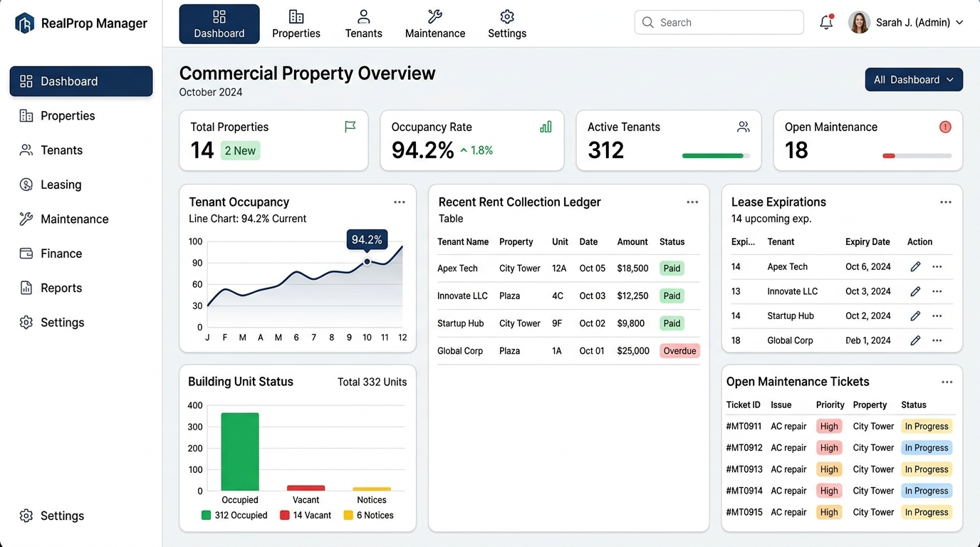Open the Settings top tab
The width and height of the screenshot is (980, 547).
click(507, 24)
